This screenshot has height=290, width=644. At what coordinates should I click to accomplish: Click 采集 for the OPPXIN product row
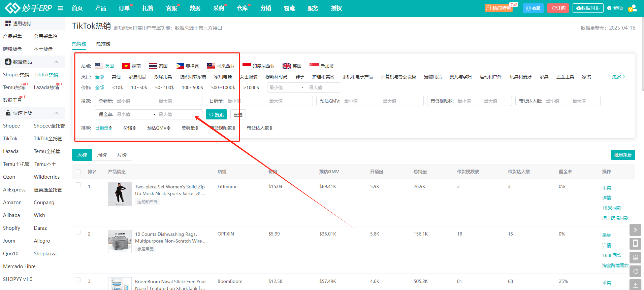(x=607, y=235)
